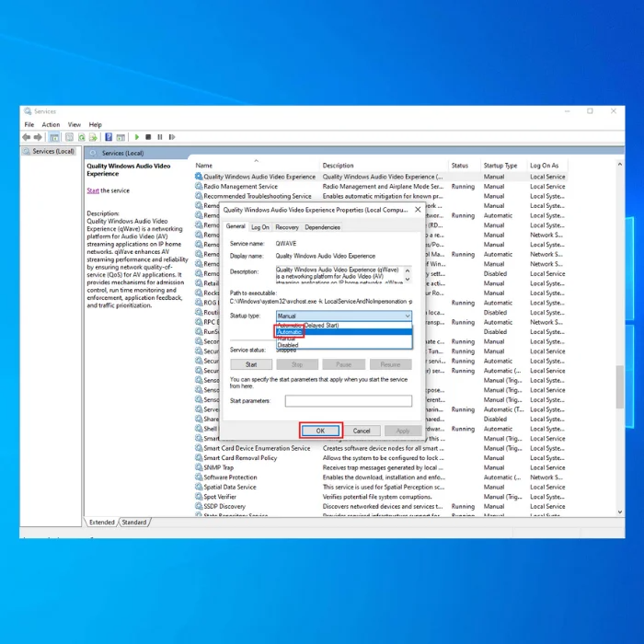Click gear icon beside Smart Card Removal Policy

tap(199, 458)
